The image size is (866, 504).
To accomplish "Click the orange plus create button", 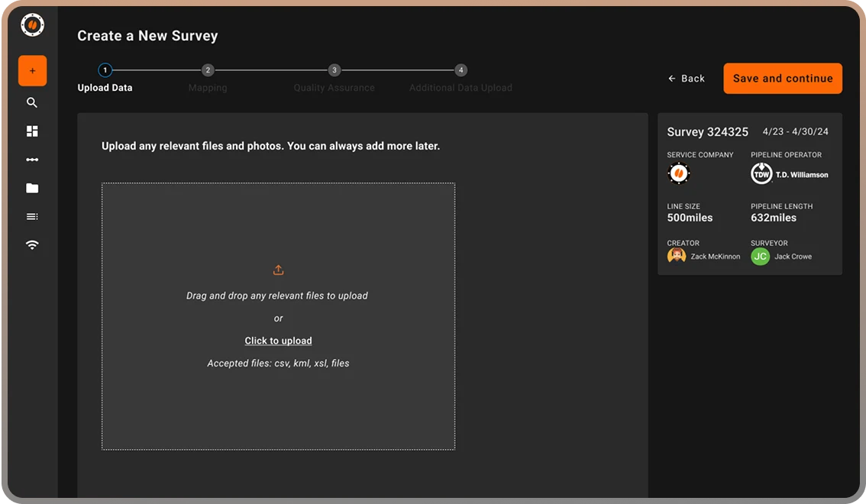I will click(x=33, y=71).
